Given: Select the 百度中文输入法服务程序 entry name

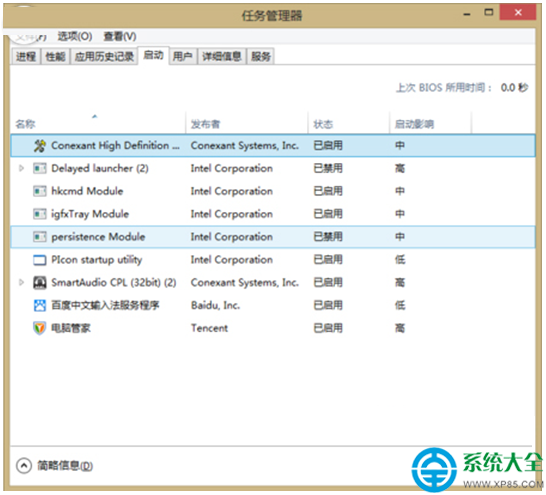Looking at the screenshot, I should (x=105, y=305).
